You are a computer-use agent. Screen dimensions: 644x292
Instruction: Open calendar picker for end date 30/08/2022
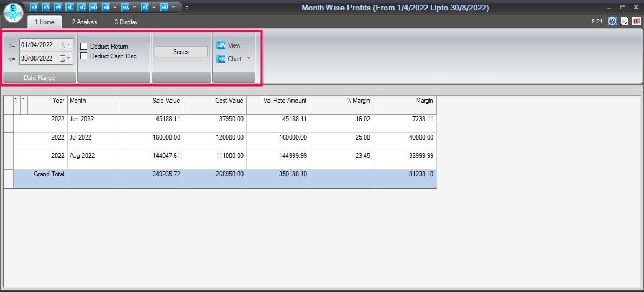click(x=65, y=58)
